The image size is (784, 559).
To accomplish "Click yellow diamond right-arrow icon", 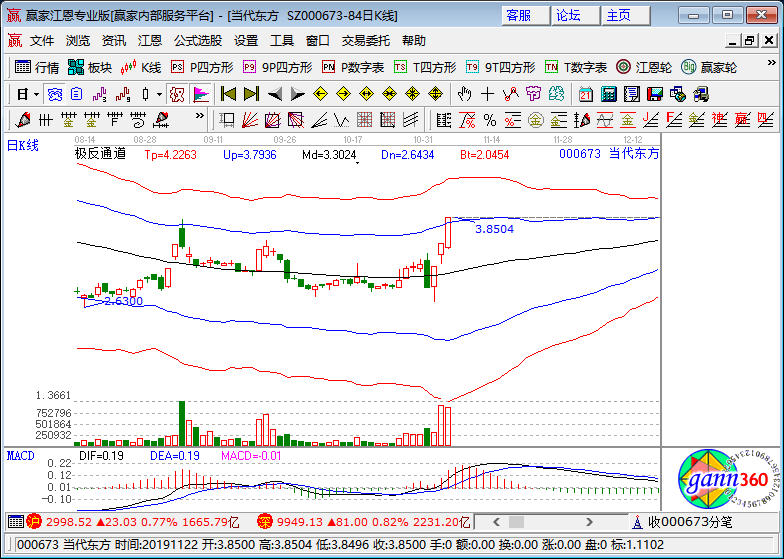I will 344,94.
